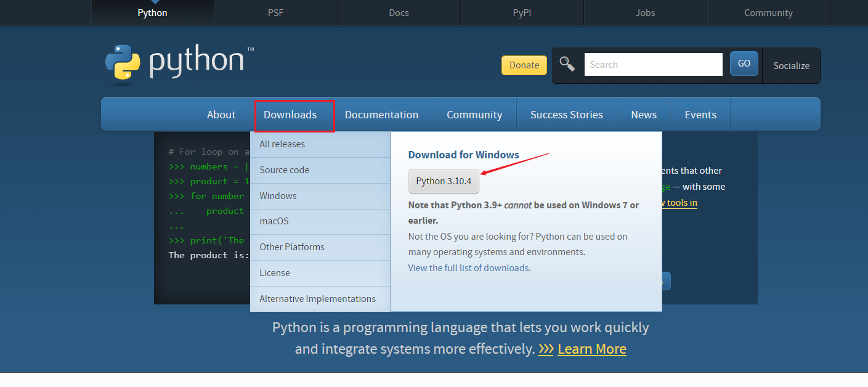Screen dimensions: 868x387
Task: Click the Download for Windows heading
Action: [x=464, y=155]
